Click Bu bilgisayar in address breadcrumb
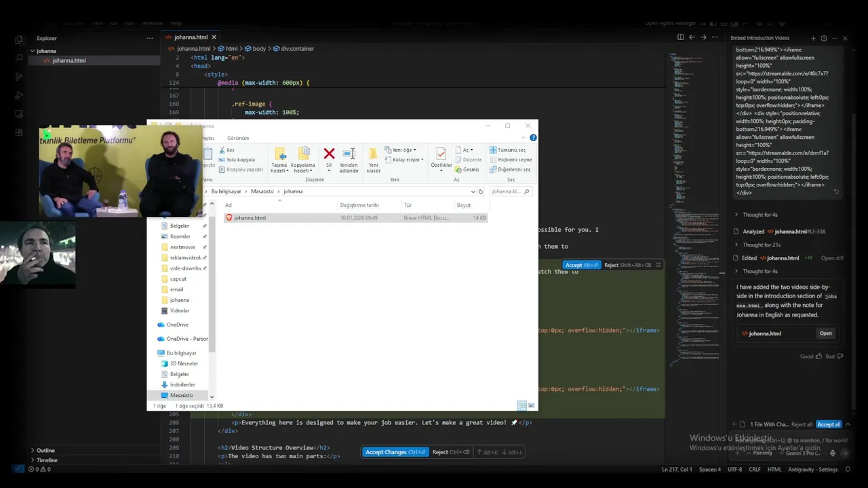This screenshot has height=488, width=868. pos(226,191)
